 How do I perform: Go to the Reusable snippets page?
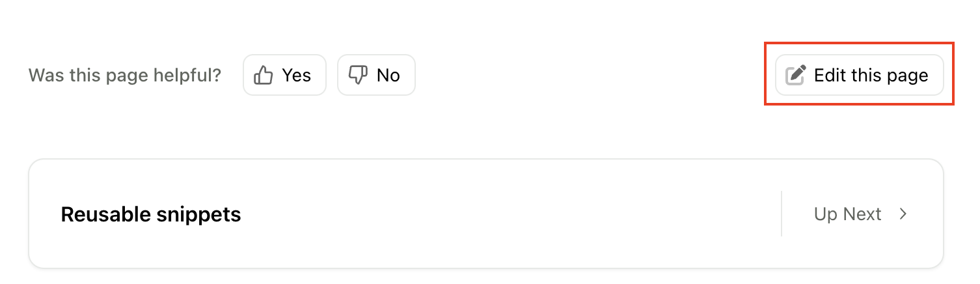(x=485, y=214)
